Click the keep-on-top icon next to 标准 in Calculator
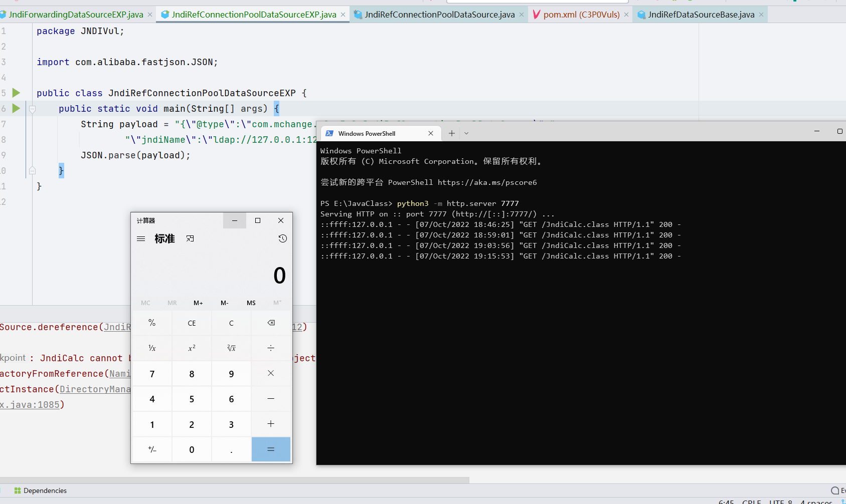The width and height of the screenshot is (846, 504). (190, 238)
